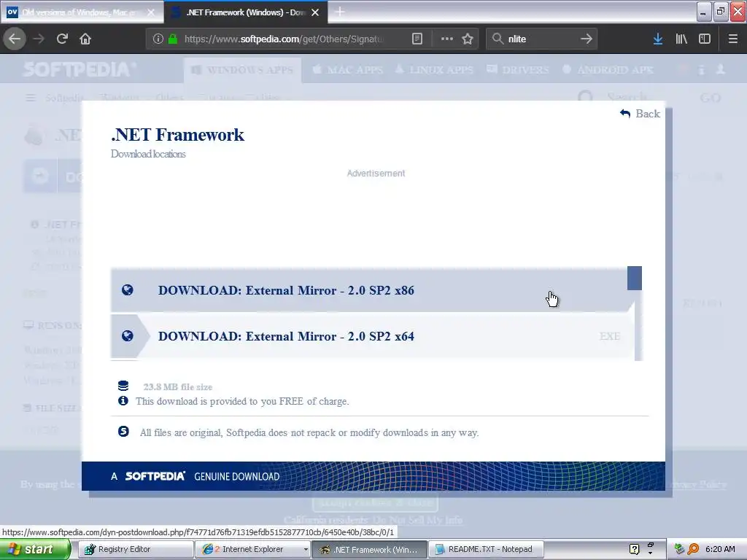Viewport: 747px width, 560px height.
Task: Close the .NET Framework browser tab
Action: 315,12
